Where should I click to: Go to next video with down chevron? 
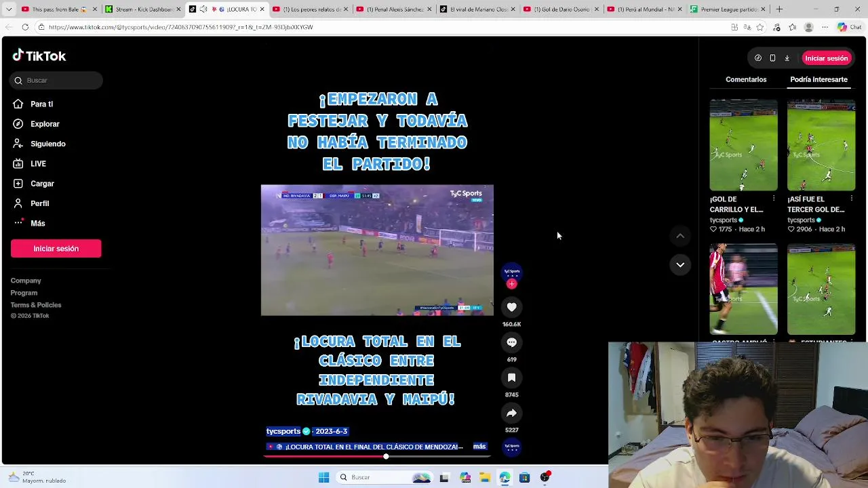tap(680, 264)
